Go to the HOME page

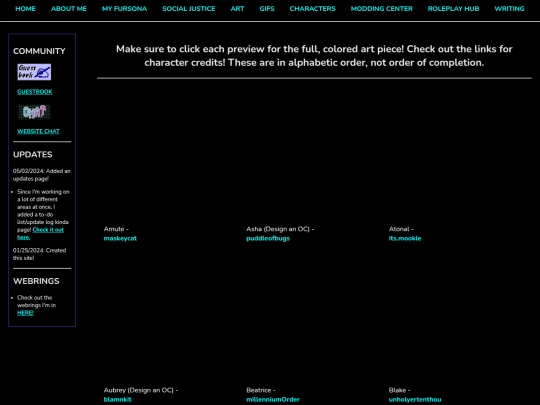[25, 9]
